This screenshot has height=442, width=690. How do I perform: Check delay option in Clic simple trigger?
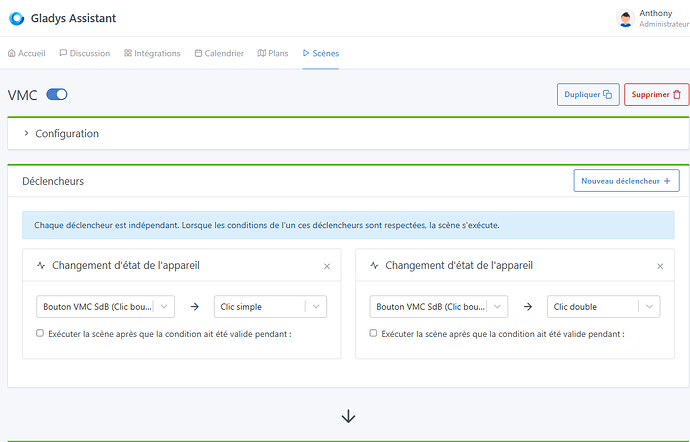(x=40, y=333)
